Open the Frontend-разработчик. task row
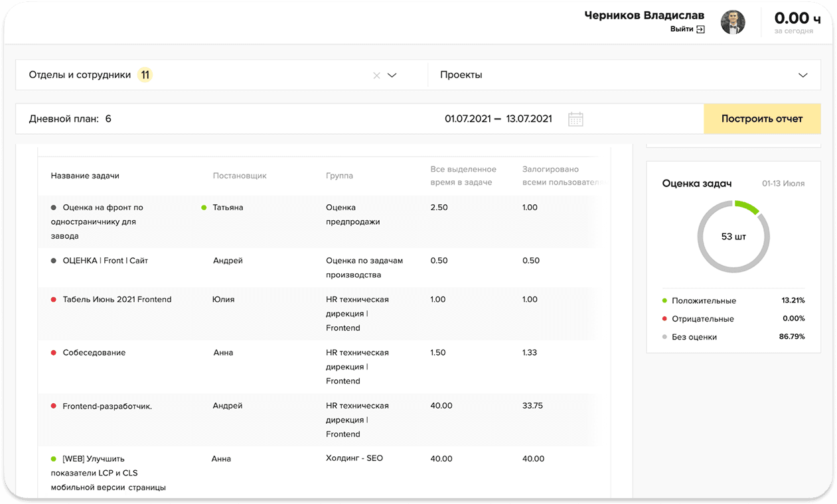837x504 pixels. [x=108, y=406]
